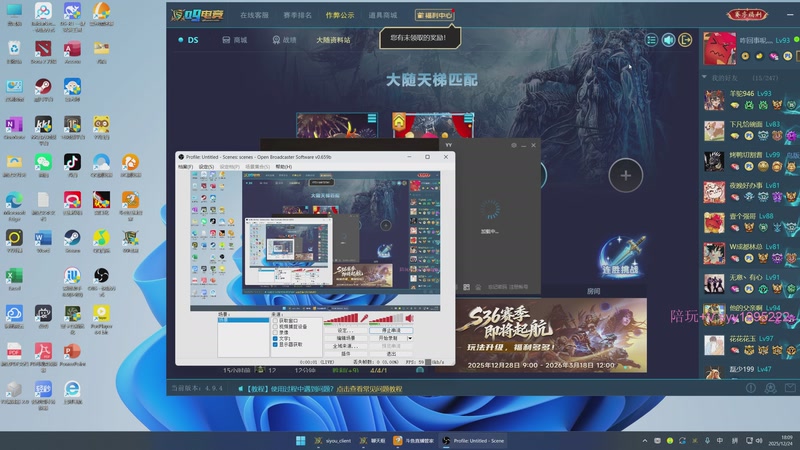Enable the 录像 source checkbox

point(276,333)
